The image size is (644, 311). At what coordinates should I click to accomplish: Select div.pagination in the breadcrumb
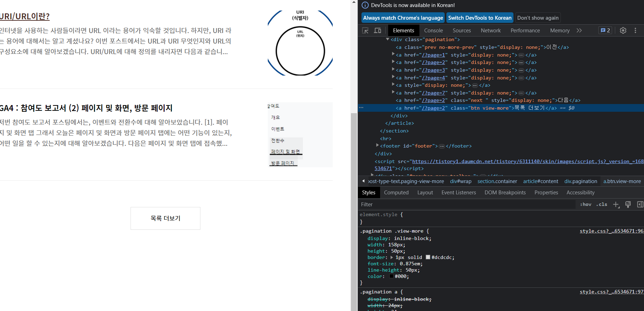tap(580, 181)
